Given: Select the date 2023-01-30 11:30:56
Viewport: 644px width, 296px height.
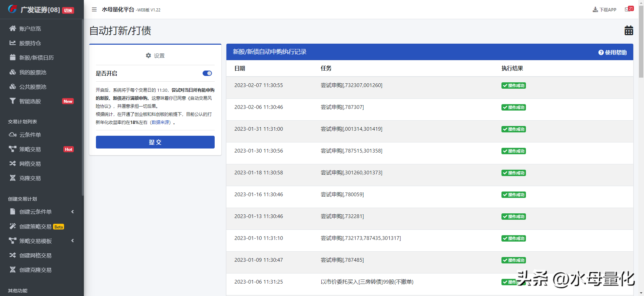Looking at the screenshot, I should point(259,151).
